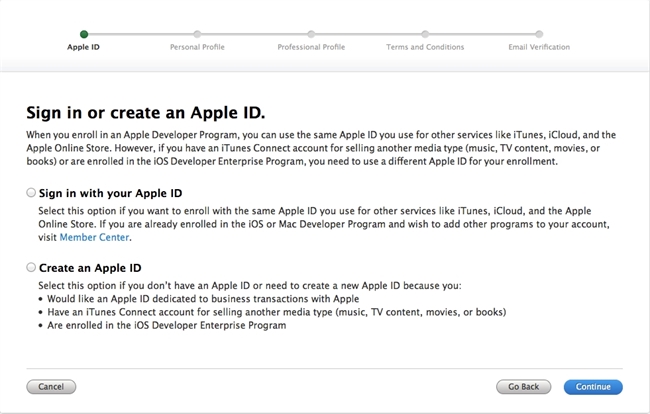This screenshot has width=650, height=414.
Task: Click the 'Email Verification' step label
Action: (539, 47)
